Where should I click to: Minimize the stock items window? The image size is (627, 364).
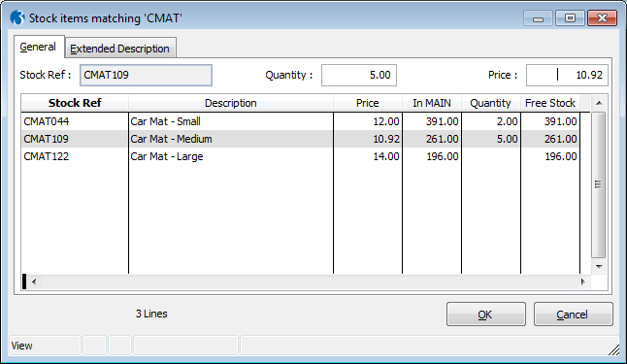pos(539,18)
